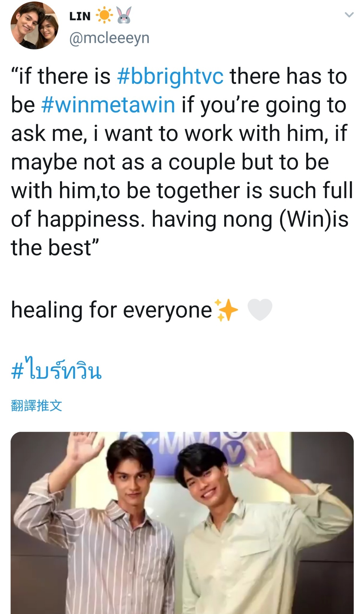
Task: Tap 翻譯推文 to translate the tweet
Action: coord(37,406)
